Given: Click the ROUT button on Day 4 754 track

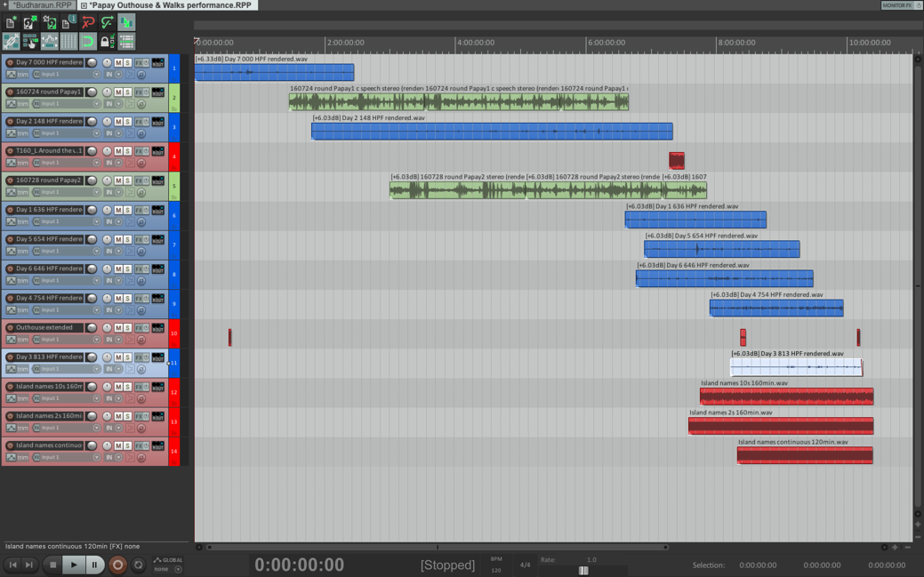Looking at the screenshot, I should tap(158, 299).
